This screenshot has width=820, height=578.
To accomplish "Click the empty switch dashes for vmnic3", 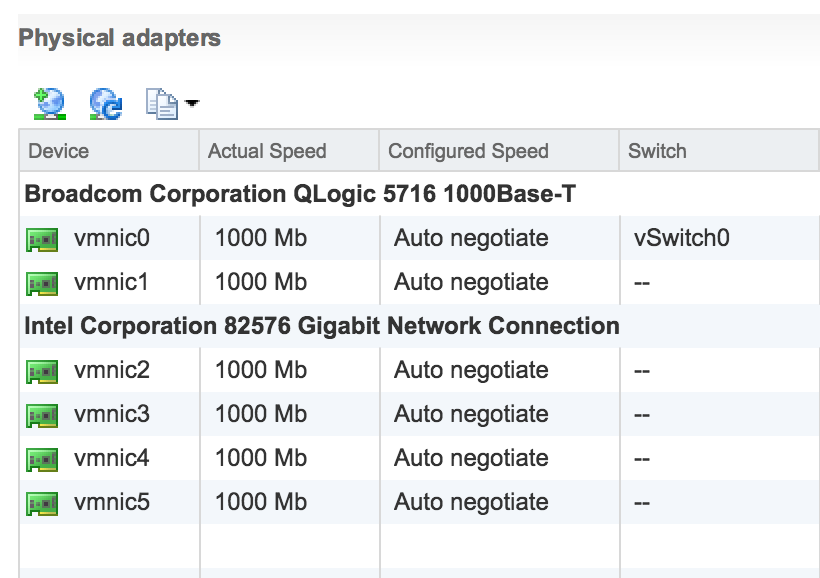I will pos(642,415).
